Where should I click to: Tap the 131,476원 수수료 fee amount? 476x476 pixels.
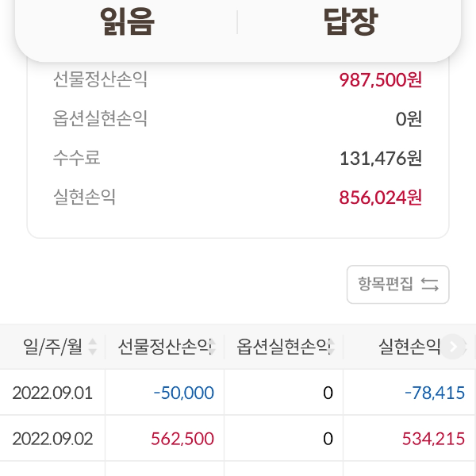pos(380,158)
